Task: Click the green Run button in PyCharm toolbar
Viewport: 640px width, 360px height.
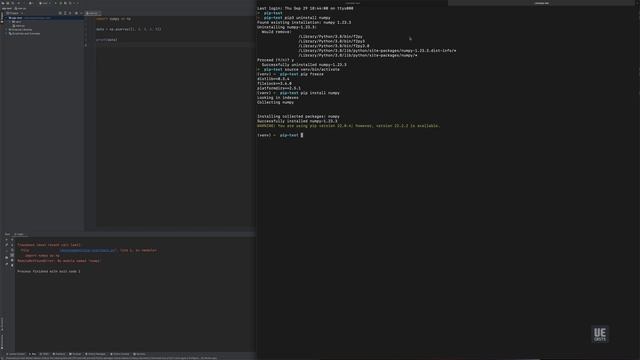Action: click(x=56, y=3)
